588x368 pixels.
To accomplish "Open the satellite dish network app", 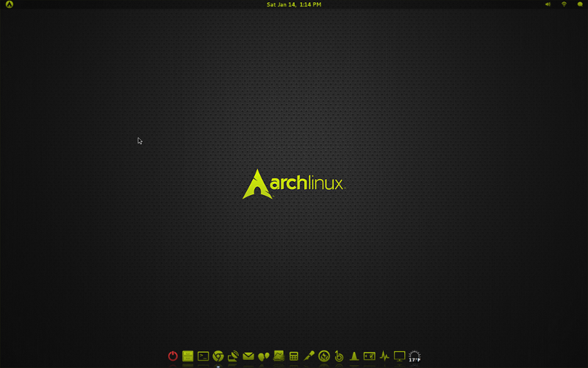I will pos(233,355).
